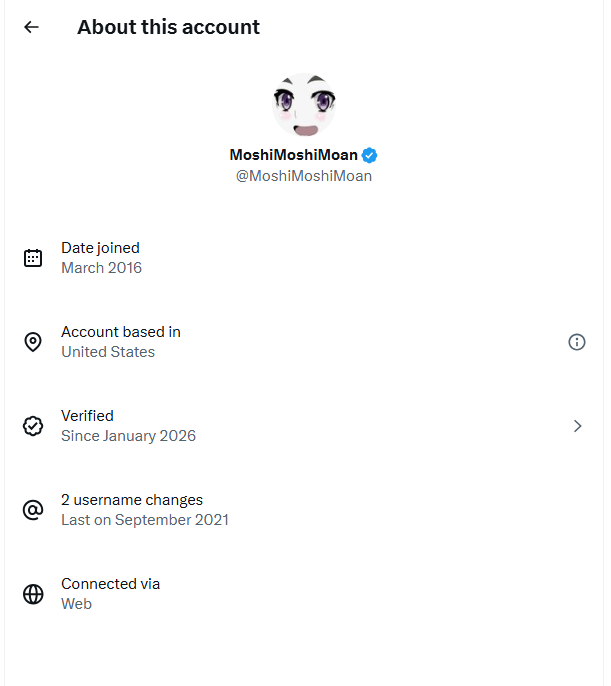
Task: Expand the Verified details chevron
Action: (577, 426)
